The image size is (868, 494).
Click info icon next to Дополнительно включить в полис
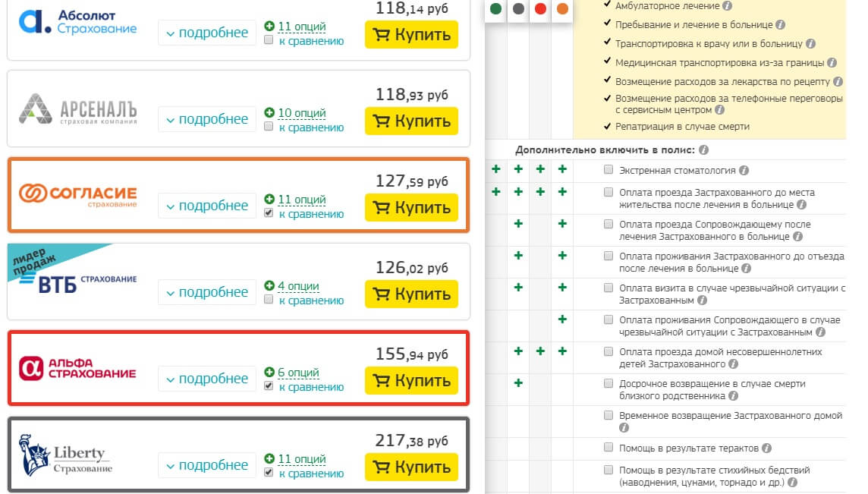[703, 150]
